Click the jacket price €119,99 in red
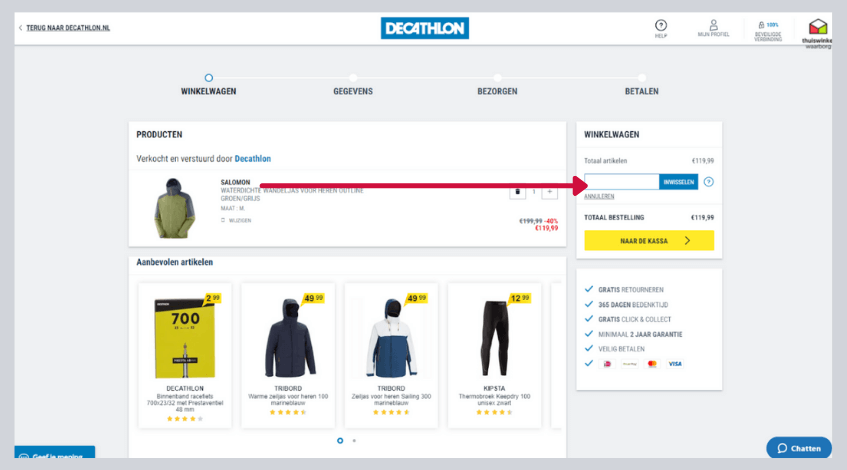The height and width of the screenshot is (470, 847). (x=547, y=229)
